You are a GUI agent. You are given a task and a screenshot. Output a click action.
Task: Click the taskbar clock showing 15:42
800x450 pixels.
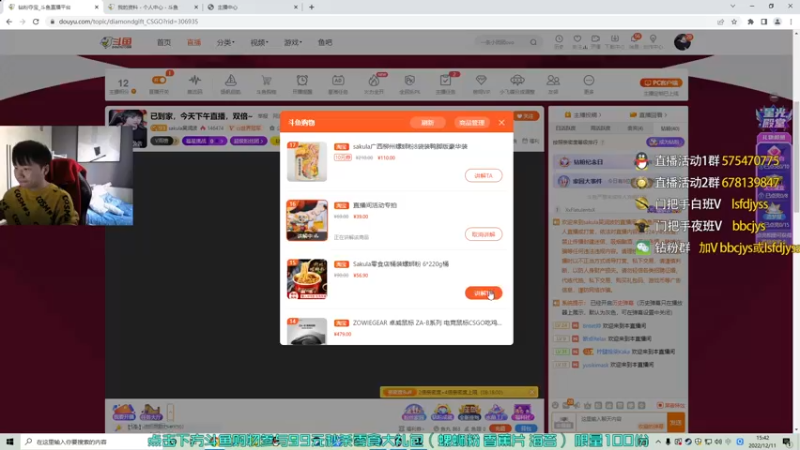[763, 441]
